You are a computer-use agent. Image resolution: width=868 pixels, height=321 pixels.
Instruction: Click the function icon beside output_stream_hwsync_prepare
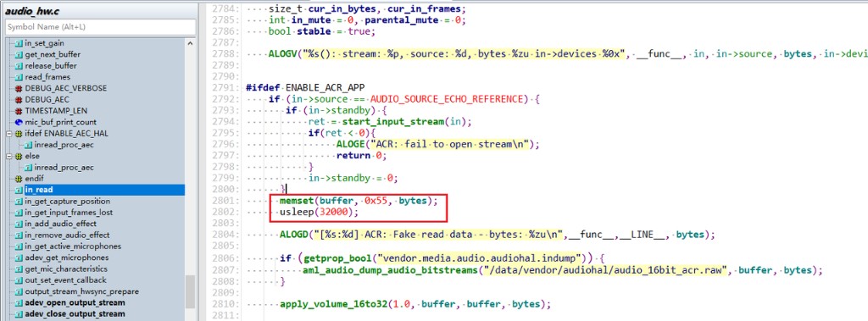pyautogui.click(x=19, y=291)
